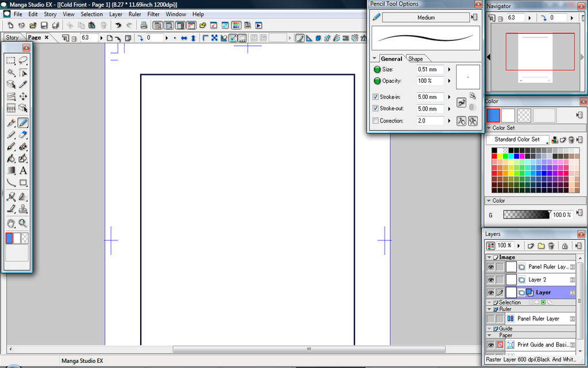The image size is (588, 368).
Task: Collapse the Image layer group
Action: [489, 258]
